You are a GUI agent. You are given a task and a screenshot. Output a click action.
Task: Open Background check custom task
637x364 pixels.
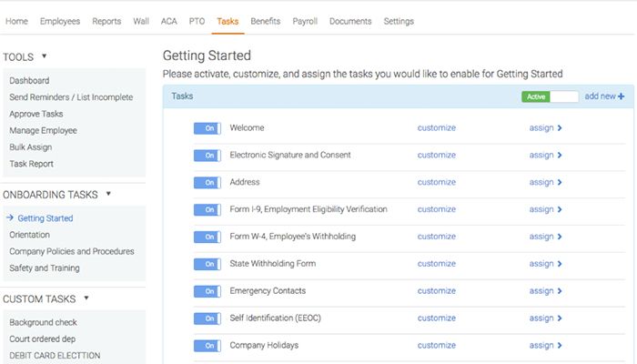coord(43,322)
